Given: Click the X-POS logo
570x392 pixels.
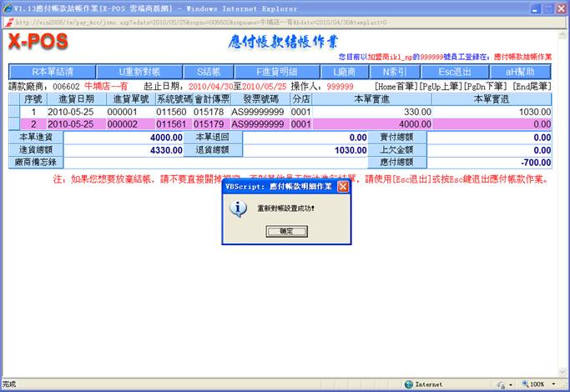Looking at the screenshot, I should (x=38, y=43).
